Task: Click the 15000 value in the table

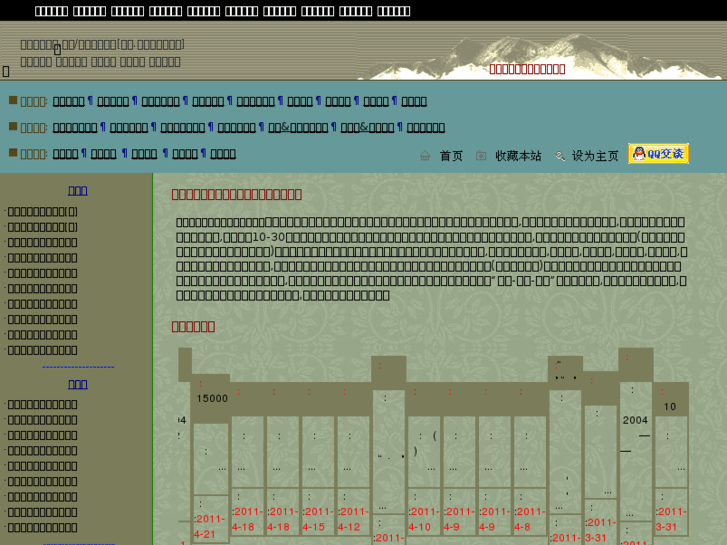Action: (212, 398)
